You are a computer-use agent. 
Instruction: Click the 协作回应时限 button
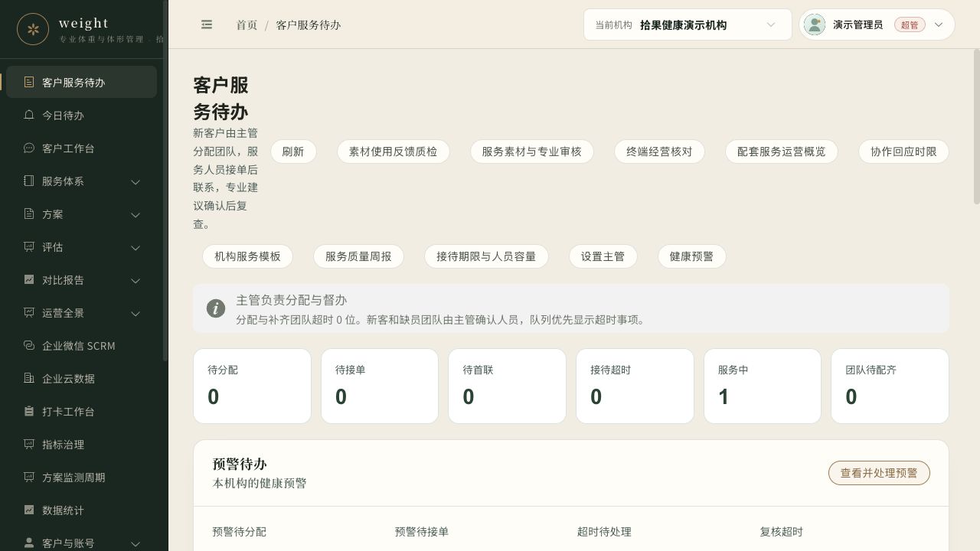pyautogui.click(x=903, y=152)
